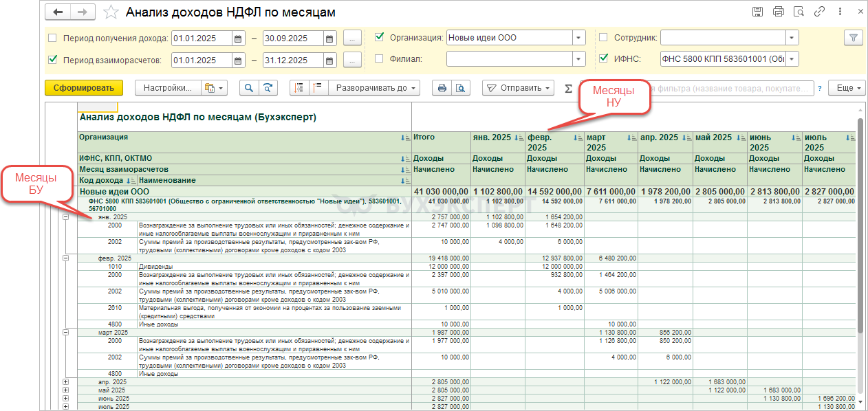
Task: Click the filter funnel icon at right
Action: pos(853,38)
